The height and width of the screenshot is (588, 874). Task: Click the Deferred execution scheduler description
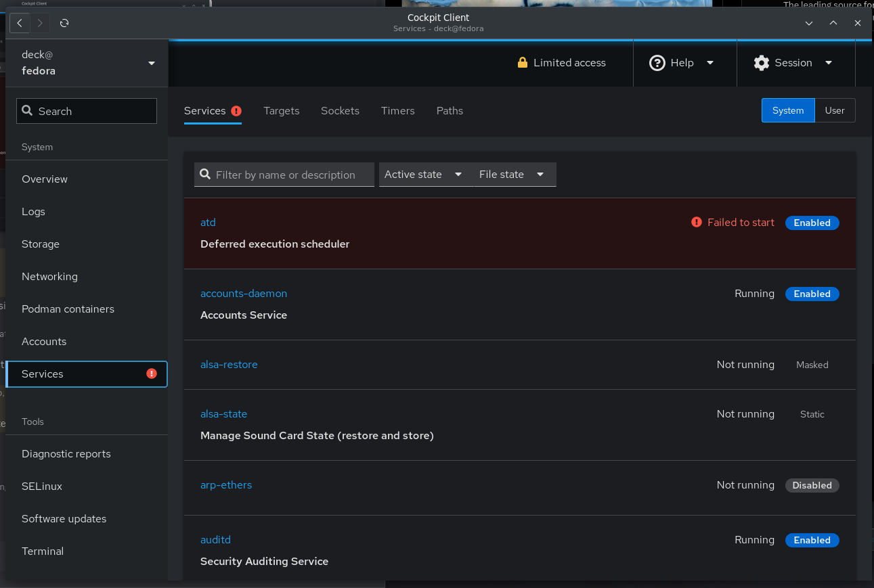pyautogui.click(x=275, y=244)
